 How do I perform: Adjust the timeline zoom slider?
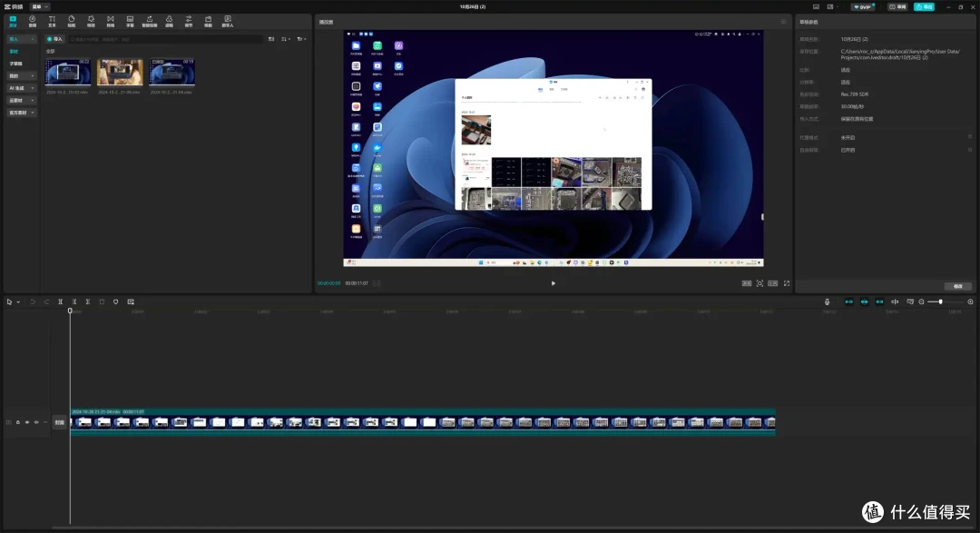(x=945, y=301)
